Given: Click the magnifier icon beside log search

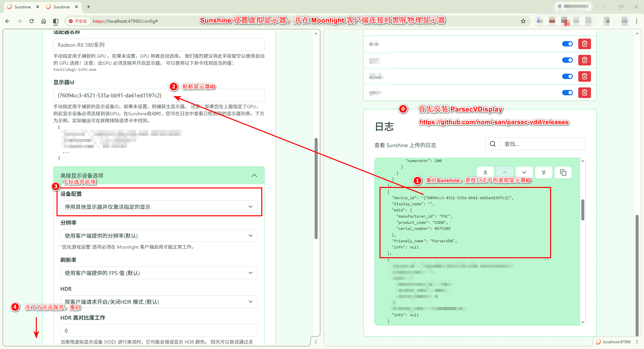Looking at the screenshot, I should (493, 144).
